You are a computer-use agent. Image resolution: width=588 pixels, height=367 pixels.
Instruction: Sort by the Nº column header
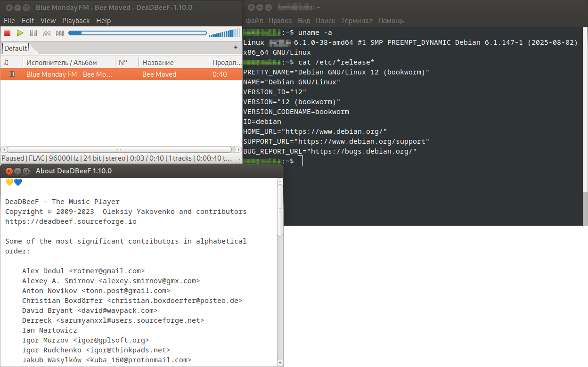click(127, 62)
